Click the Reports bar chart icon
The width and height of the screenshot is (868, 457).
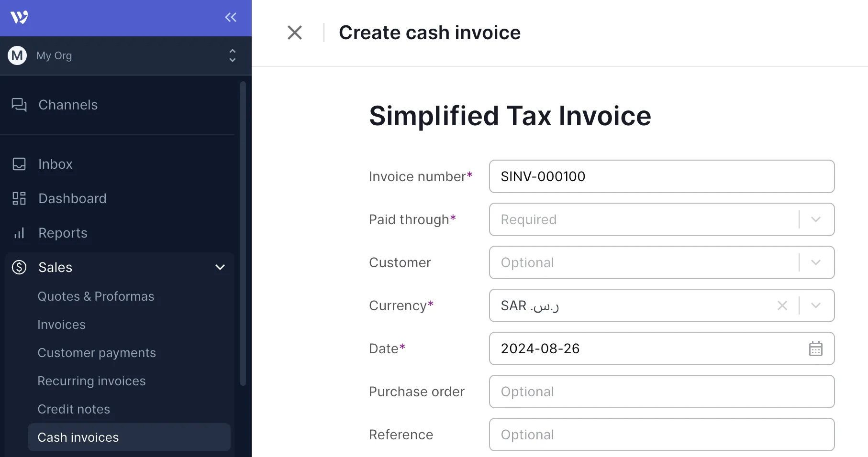[x=19, y=233]
